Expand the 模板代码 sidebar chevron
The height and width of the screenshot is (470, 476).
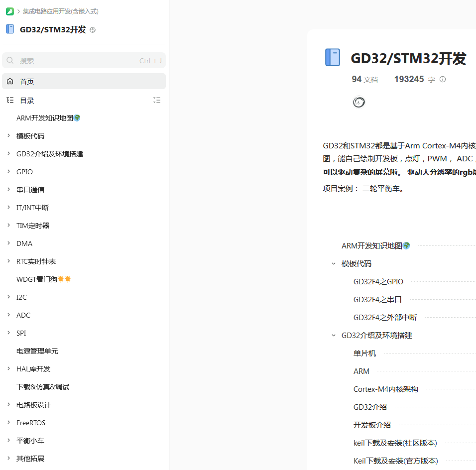[x=8, y=135]
